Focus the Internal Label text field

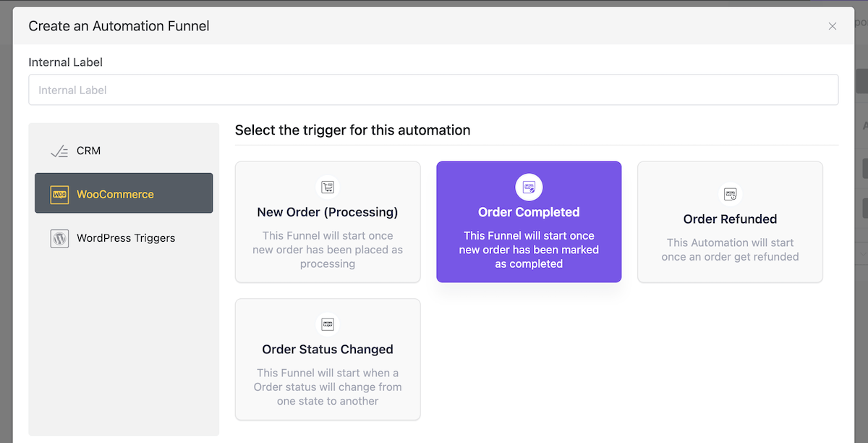433,90
